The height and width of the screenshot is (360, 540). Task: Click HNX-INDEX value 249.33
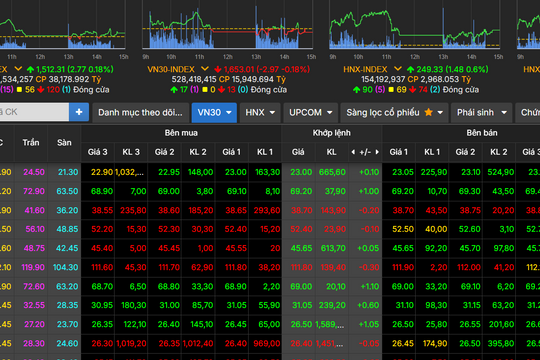tap(430, 69)
